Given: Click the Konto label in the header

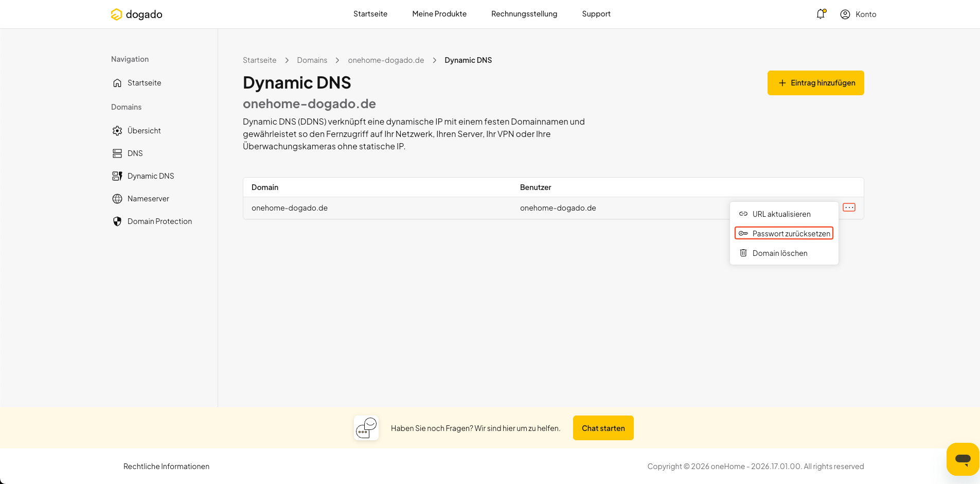Looking at the screenshot, I should point(866,14).
